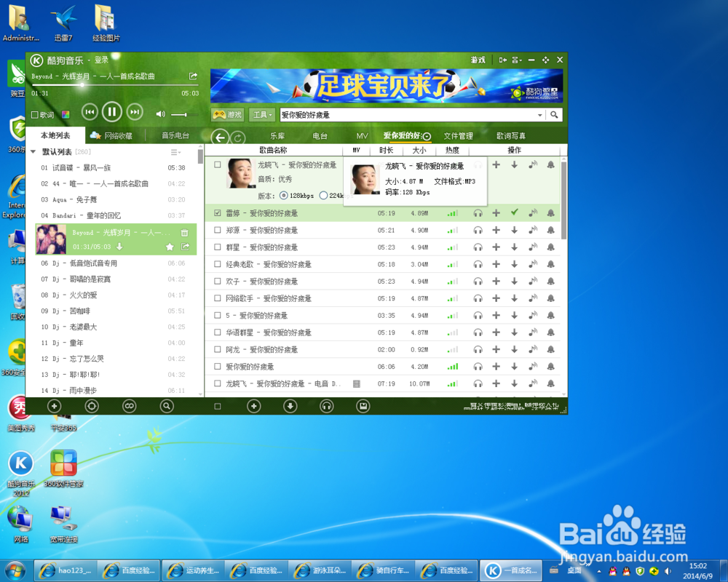This screenshot has height=582, width=728.
Task: Open the 工具 tools dropdown
Action: click(262, 115)
